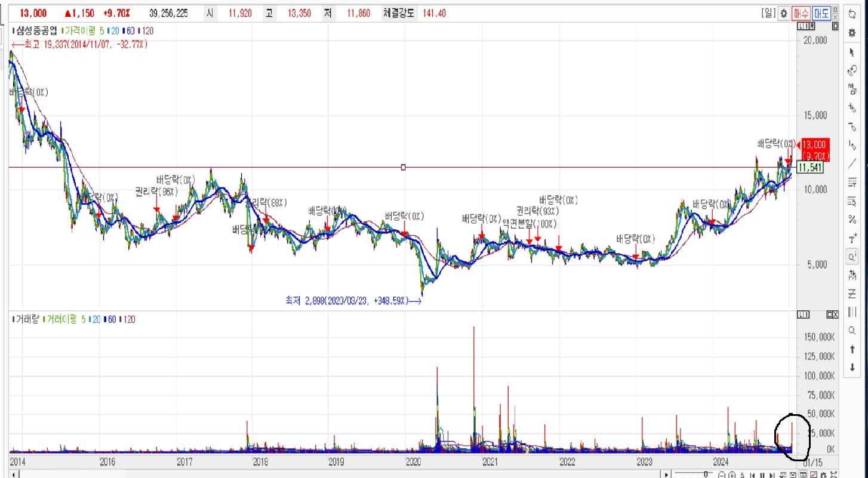Select the arrow pointer tool
The width and height of the screenshot is (868, 478).
click(852, 53)
